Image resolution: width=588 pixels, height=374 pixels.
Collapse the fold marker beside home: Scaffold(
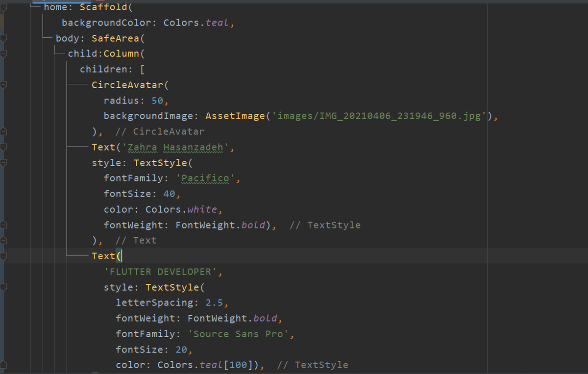coord(4,7)
